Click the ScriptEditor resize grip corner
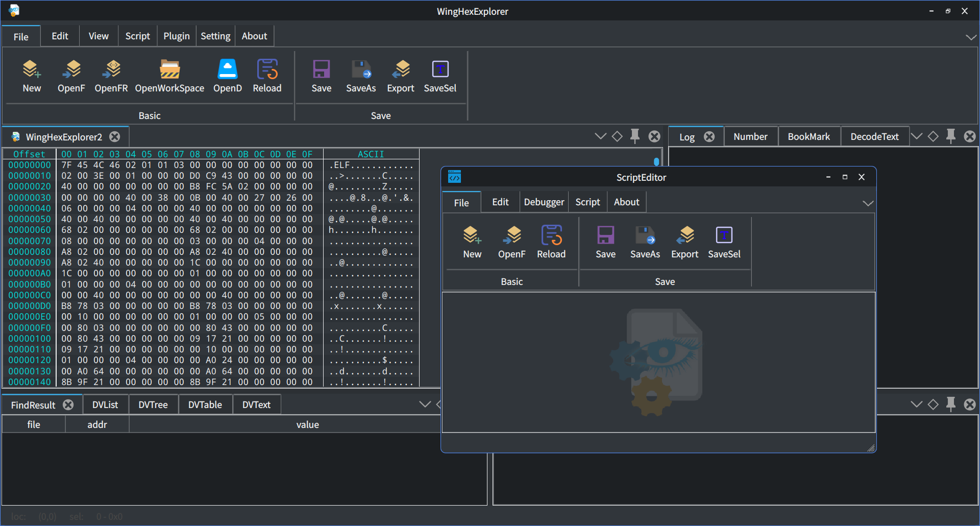This screenshot has height=526, width=980. tap(871, 448)
